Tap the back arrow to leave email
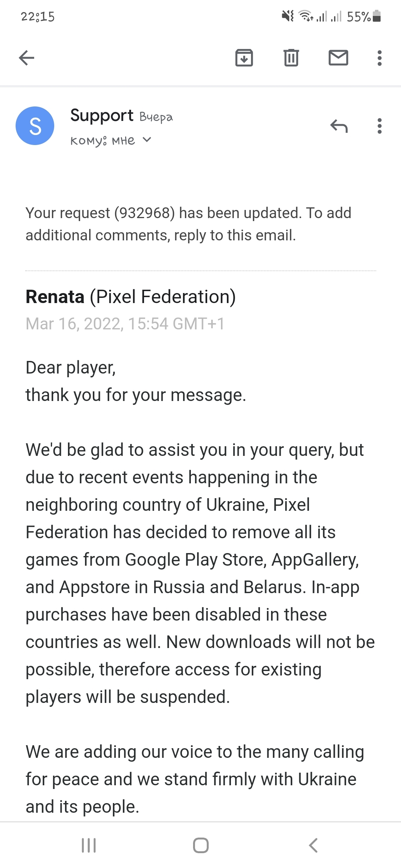 click(27, 58)
